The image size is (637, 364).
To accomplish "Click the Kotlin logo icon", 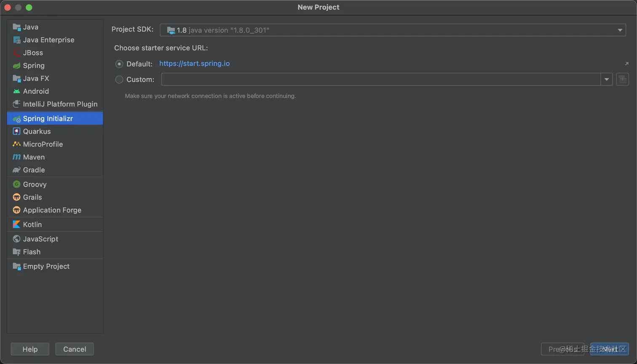I will point(16,224).
